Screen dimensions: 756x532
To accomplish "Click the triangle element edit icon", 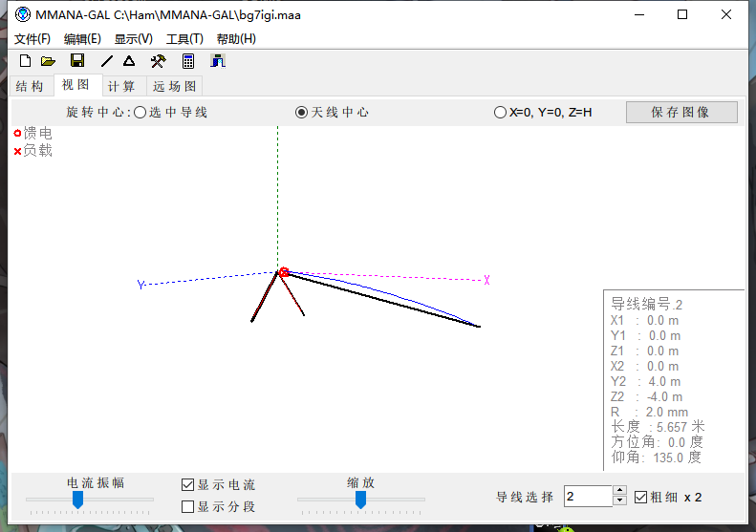I will coord(129,61).
